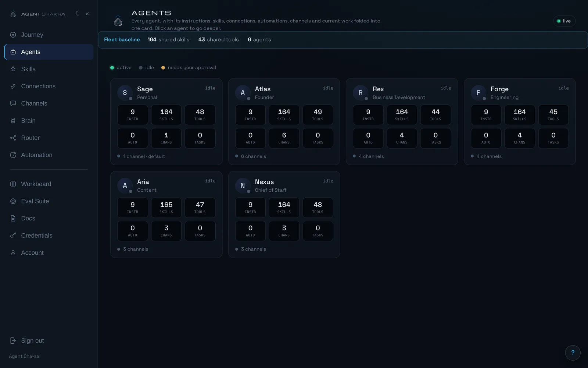
Task: Click the live status indicator
Action: pos(564,21)
